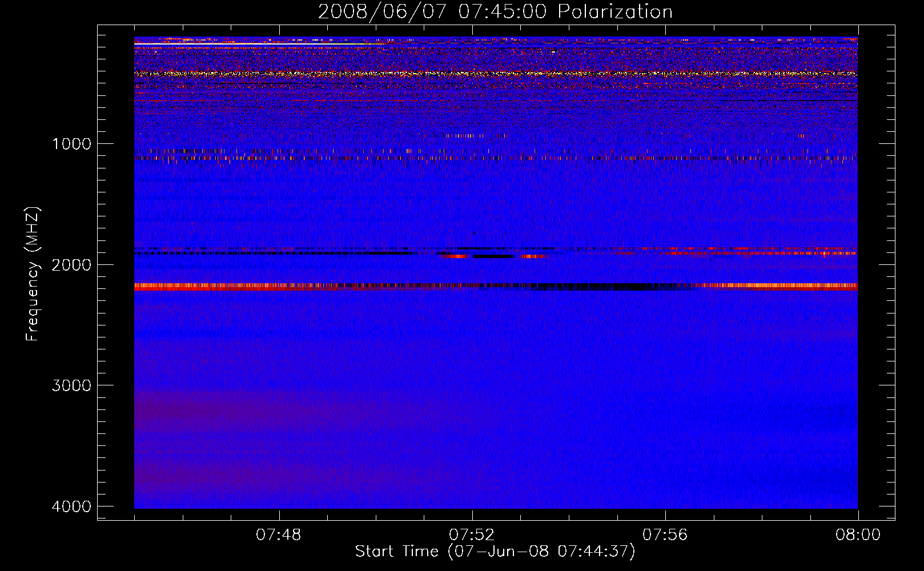The height and width of the screenshot is (571, 924).
Task: Select the 'Frequency (MHZ)' axis label
Action: tap(33, 274)
